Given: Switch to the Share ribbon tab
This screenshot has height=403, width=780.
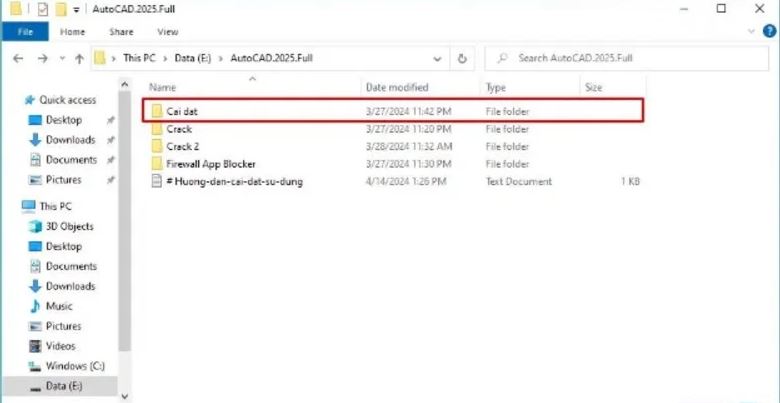Looking at the screenshot, I should coord(121,32).
